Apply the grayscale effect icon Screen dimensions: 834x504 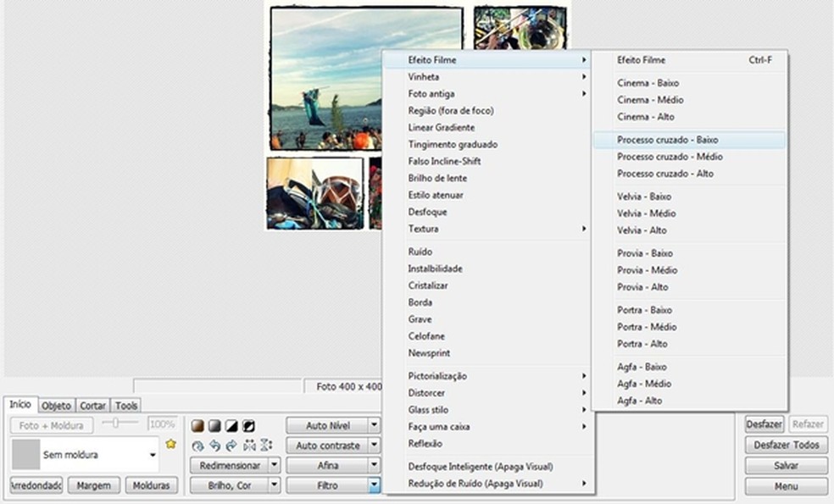point(214,425)
